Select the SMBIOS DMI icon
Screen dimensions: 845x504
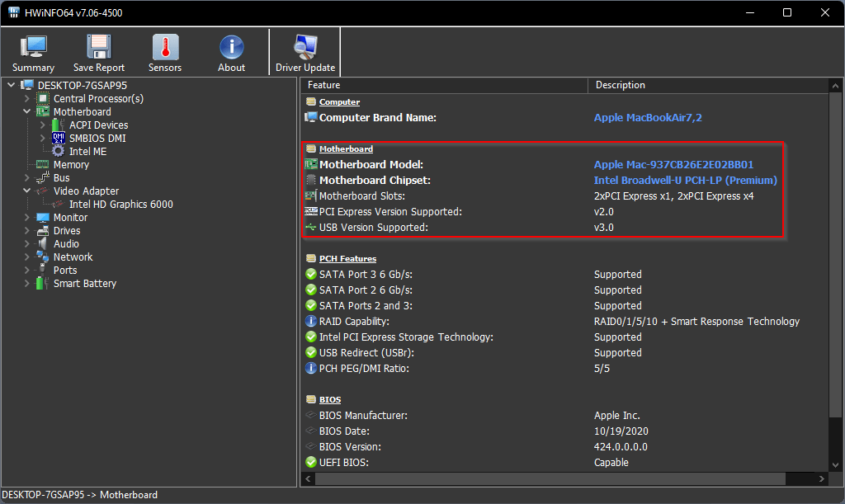click(58, 138)
